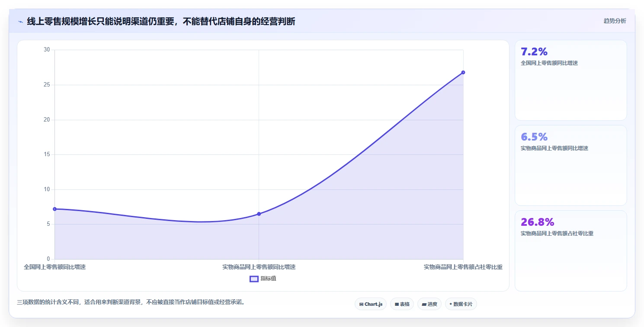Click the y-axis value 10

47,189
